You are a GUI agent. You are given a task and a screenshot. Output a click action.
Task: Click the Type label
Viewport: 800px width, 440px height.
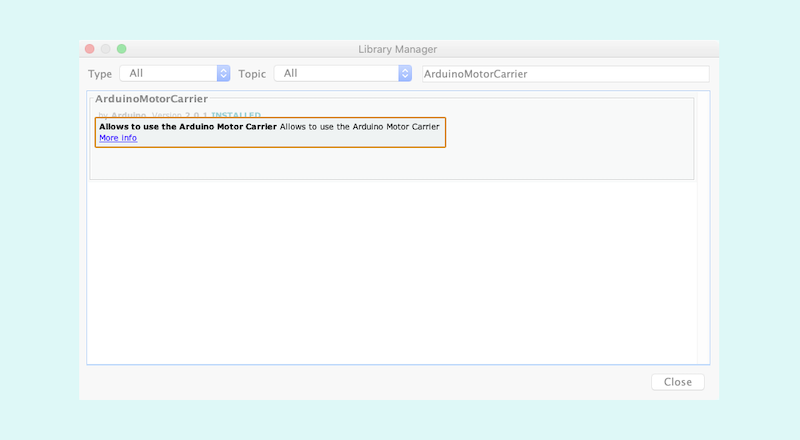pos(100,74)
